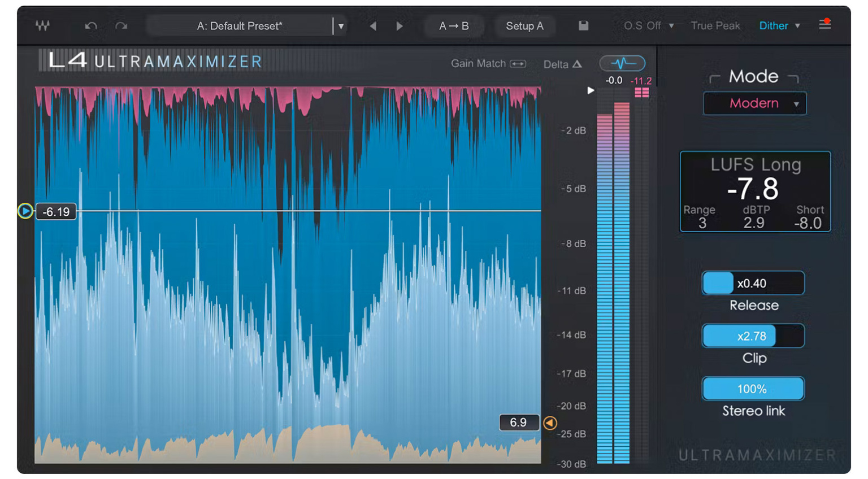Click the play triangle next to the meters
The width and height of the screenshot is (868, 479).
point(591,90)
